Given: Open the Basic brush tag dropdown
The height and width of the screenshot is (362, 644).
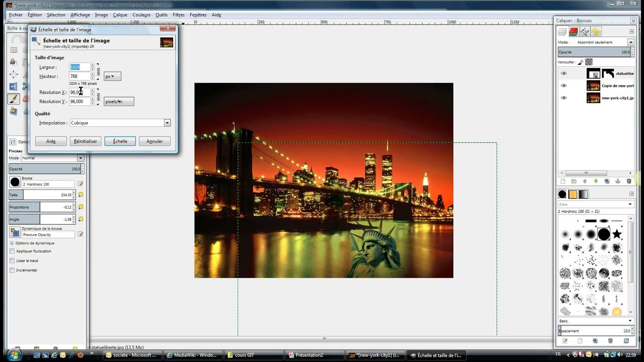Looking at the screenshot, I should [596, 321].
